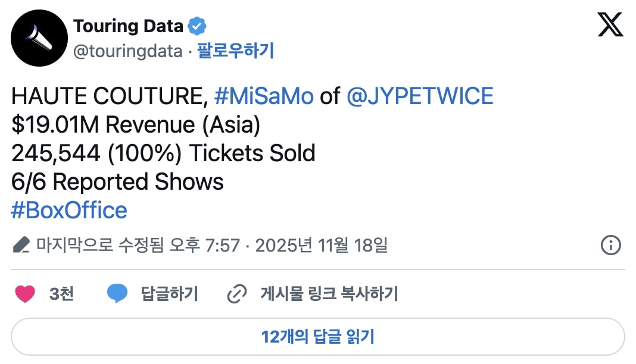Visit the @JYPETWICE mention
Image resolution: width=636 pixels, height=364 pixels.
click(x=420, y=96)
